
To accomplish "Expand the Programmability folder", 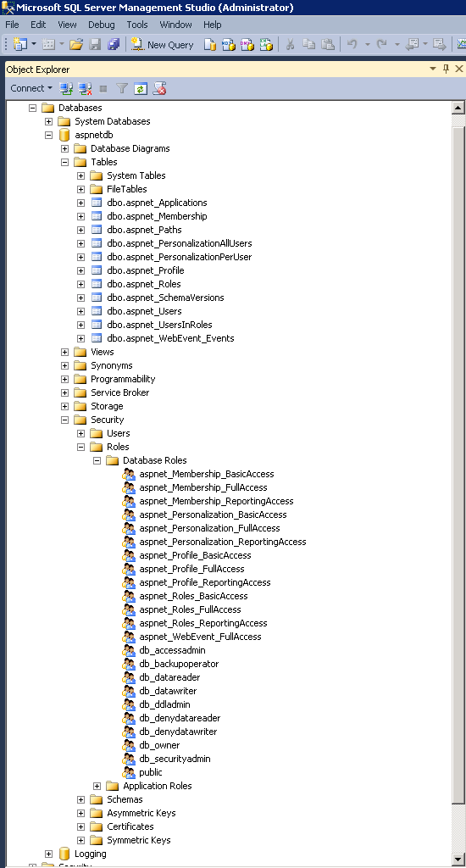I will 64,379.
